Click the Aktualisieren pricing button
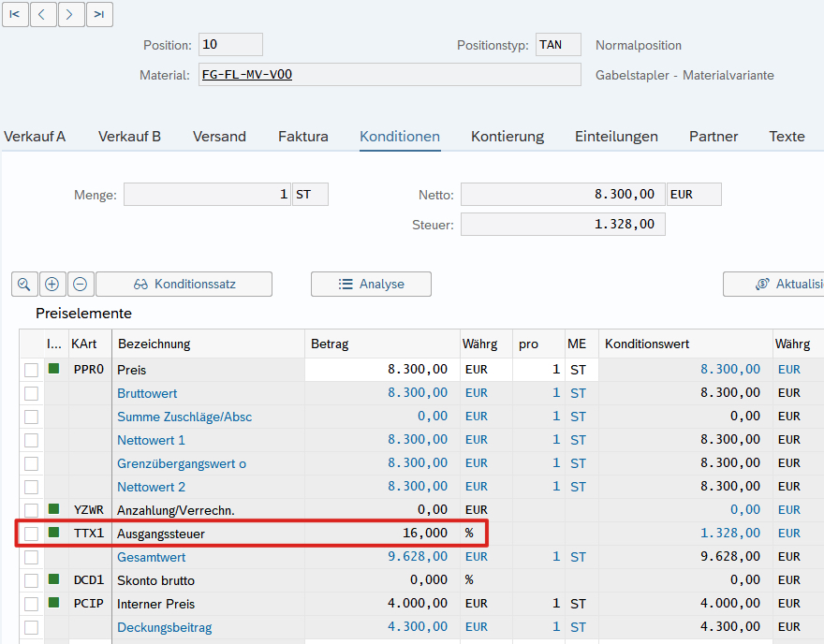Image resolution: width=824 pixels, height=644 pixels. click(773, 285)
